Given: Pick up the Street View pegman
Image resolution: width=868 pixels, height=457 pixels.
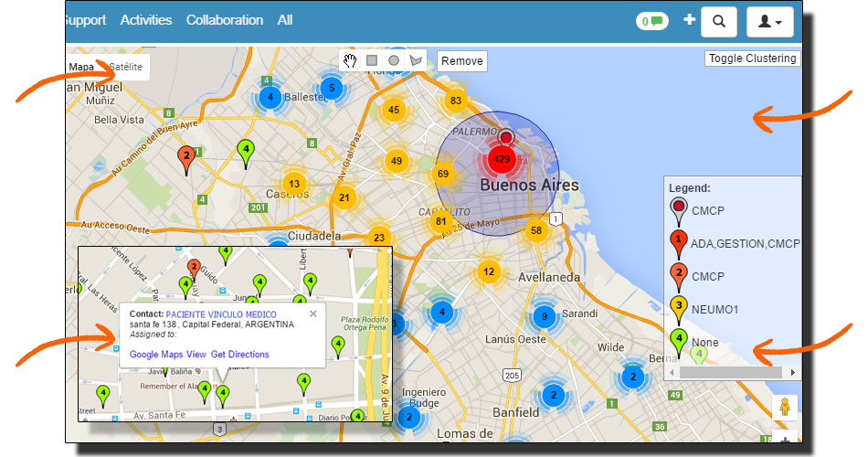Looking at the screenshot, I should 783,408.
